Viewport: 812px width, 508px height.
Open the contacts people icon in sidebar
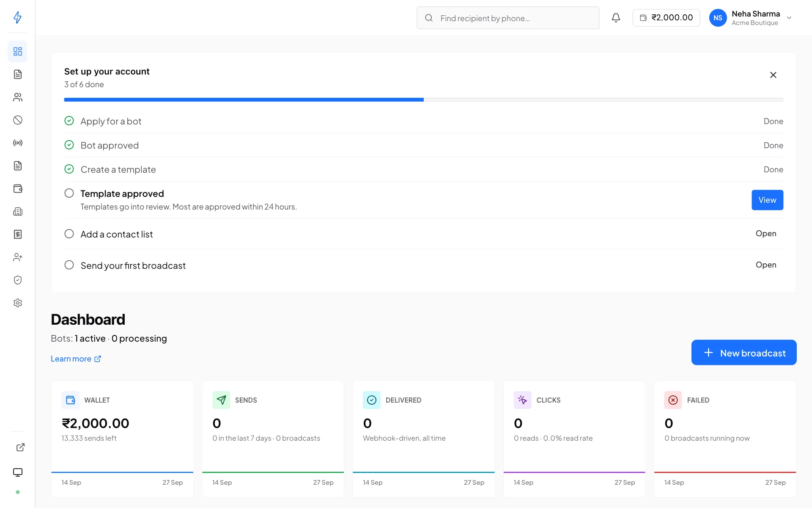(17, 97)
